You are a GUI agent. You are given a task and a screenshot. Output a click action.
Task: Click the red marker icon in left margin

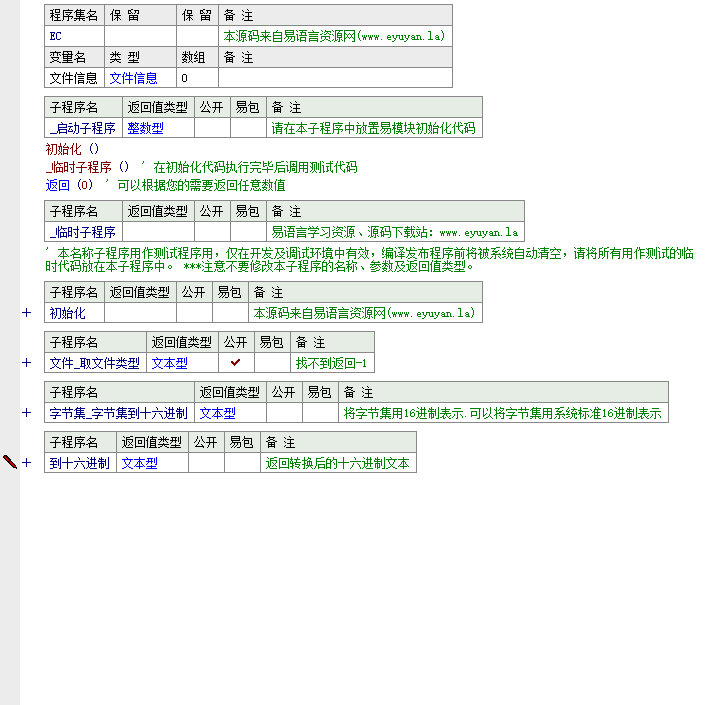tap(10, 462)
